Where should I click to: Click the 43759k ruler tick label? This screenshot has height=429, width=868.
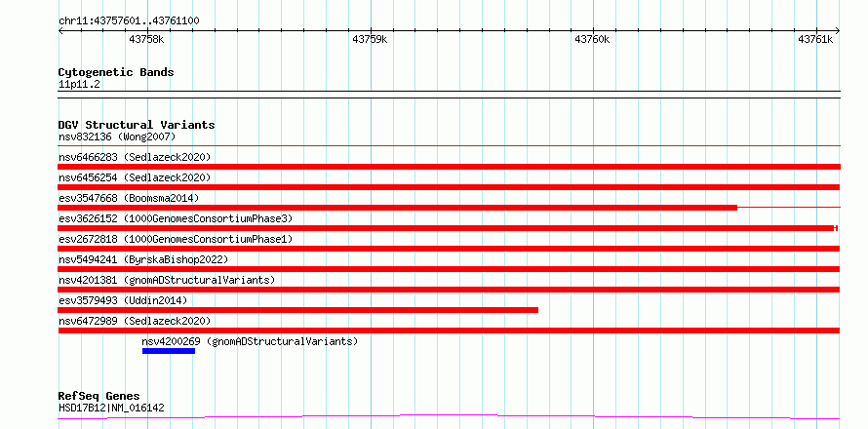click(370, 39)
